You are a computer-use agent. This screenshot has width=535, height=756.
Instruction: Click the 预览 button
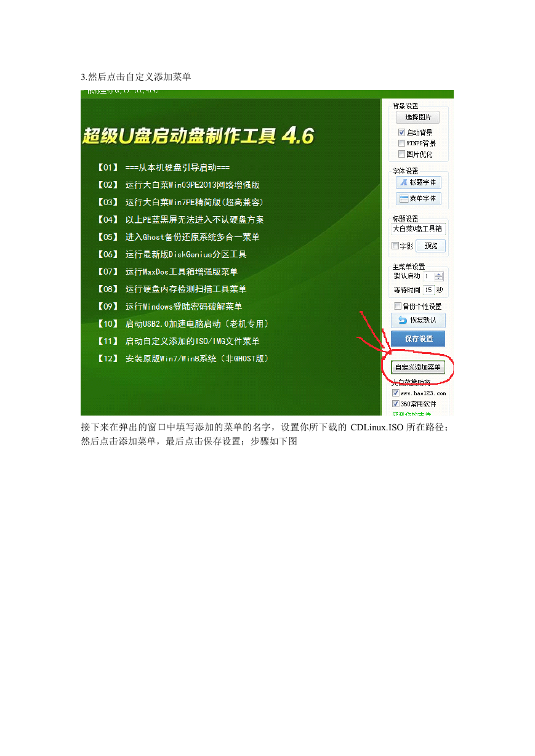pos(430,246)
